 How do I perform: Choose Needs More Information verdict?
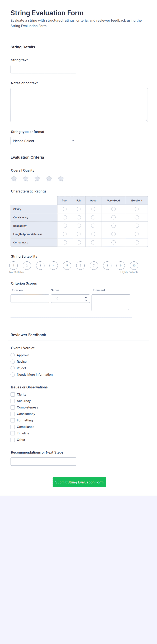(13, 374)
